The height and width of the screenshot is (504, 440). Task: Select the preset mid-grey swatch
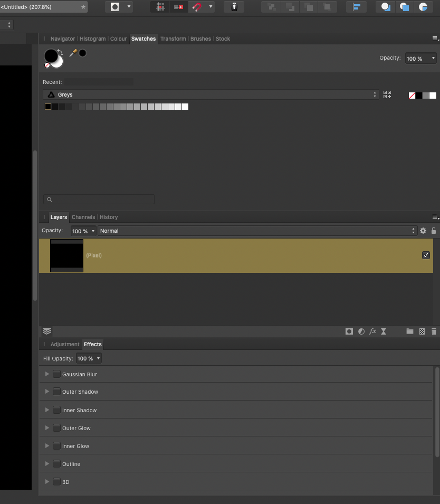coord(426,96)
